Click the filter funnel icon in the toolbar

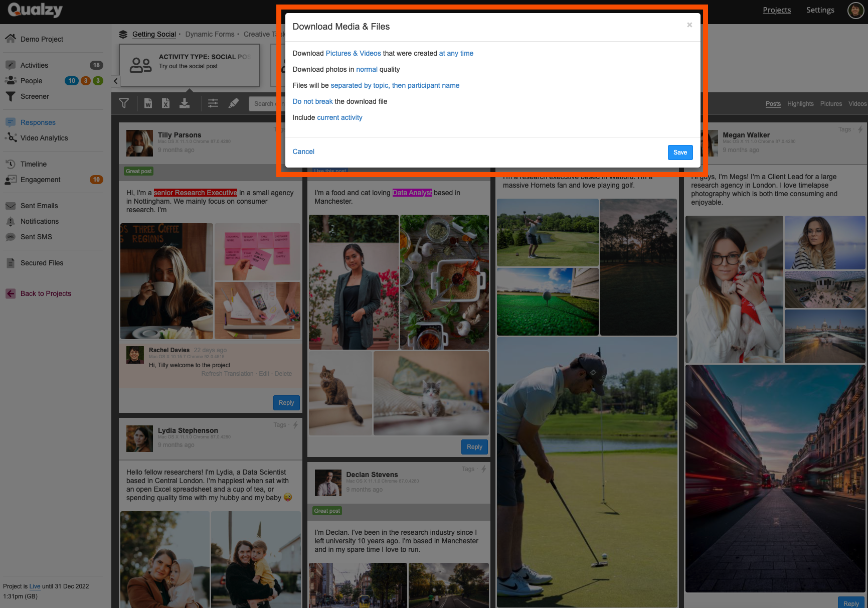coord(124,103)
